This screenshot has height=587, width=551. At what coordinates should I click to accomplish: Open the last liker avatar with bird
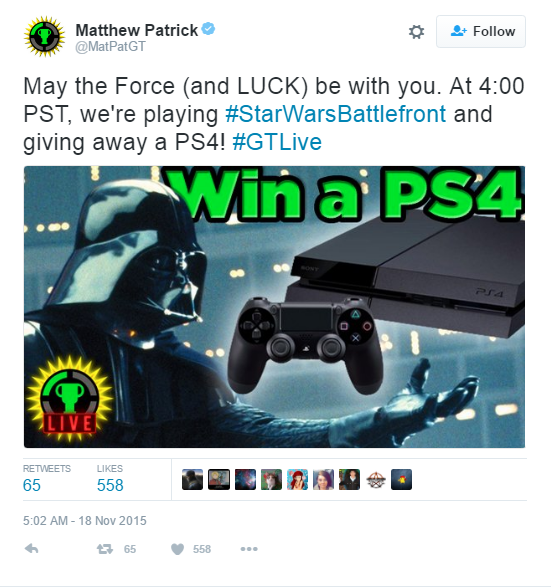pyautogui.click(x=402, y=480)
